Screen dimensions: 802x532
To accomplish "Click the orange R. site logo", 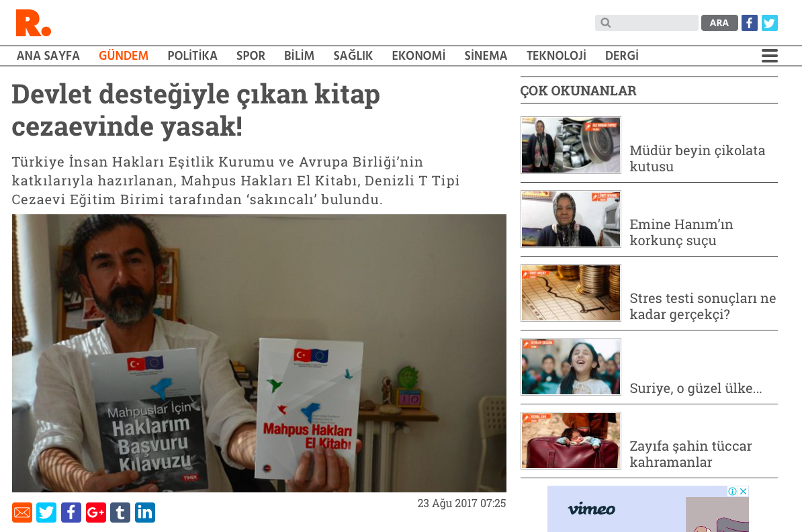I will point(33,23).
